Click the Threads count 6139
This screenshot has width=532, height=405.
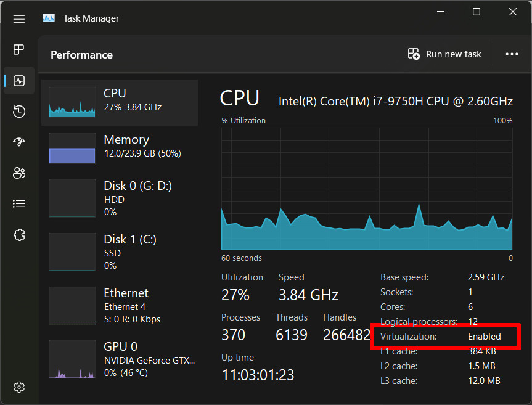(x=292, y=335)
